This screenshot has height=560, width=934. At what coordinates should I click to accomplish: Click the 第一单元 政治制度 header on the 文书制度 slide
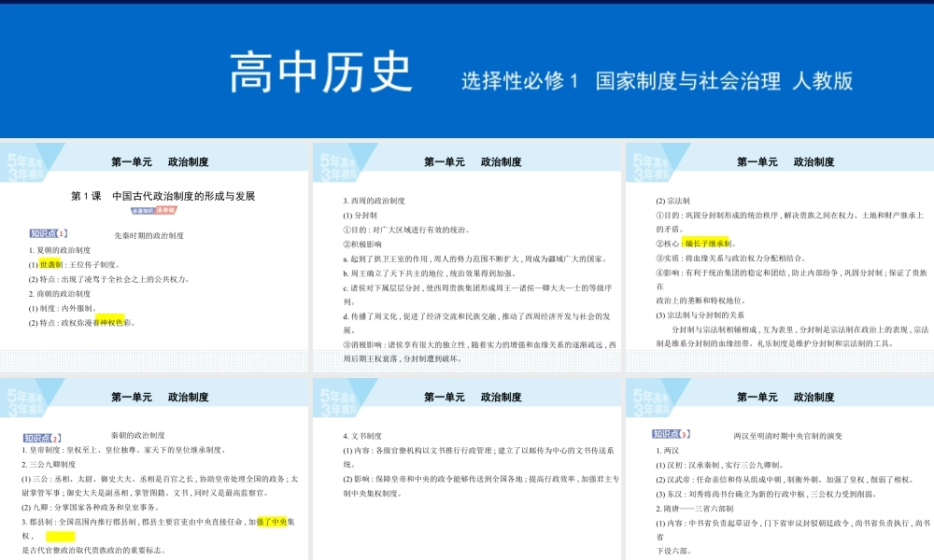click(x=473, y=397)
